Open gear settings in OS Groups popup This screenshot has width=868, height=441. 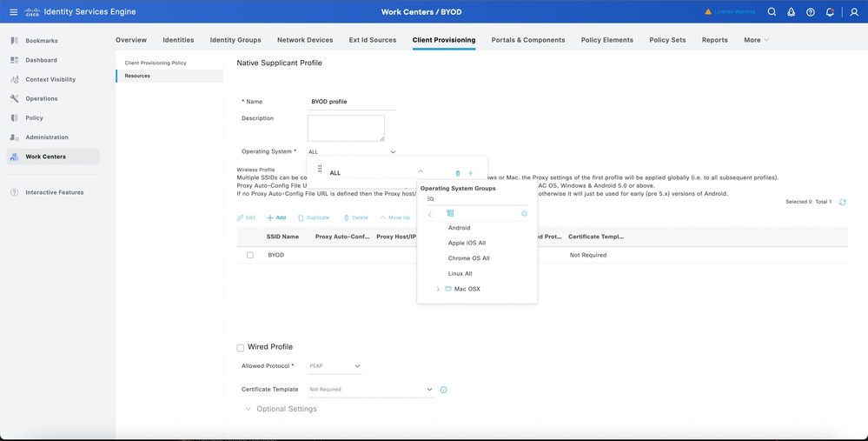524,214
